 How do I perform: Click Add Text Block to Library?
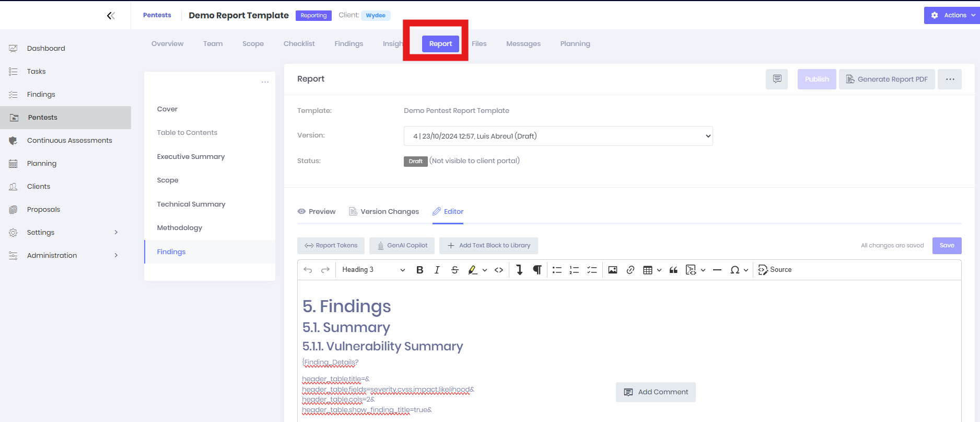(x=488, y=245)
